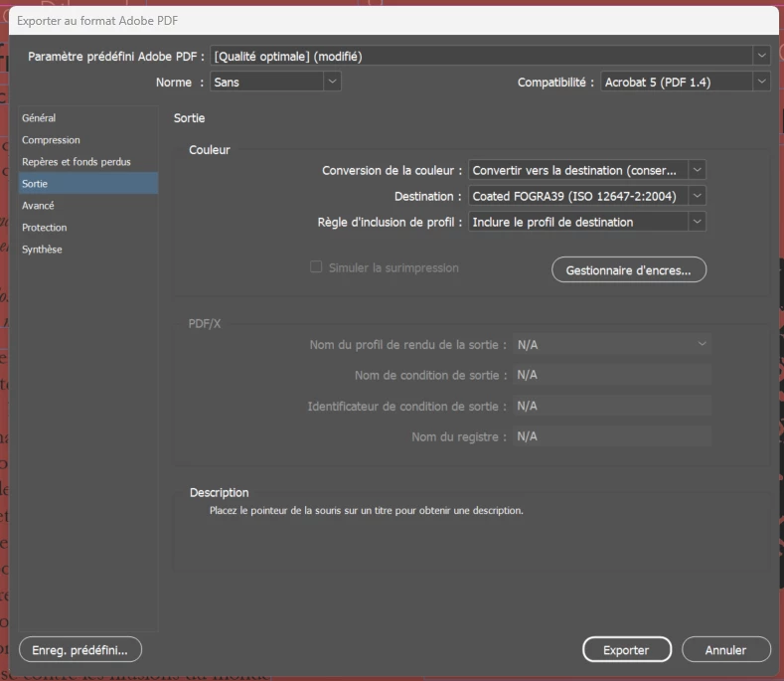This screenshot has height=681, width=784.
Task: Click the Couleur section label
Action: (210, 149)
